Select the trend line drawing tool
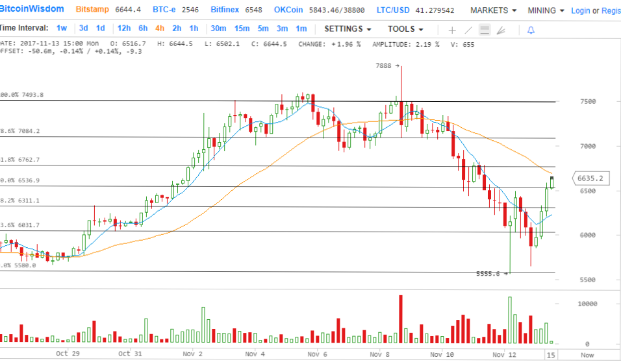The height and width of the screenshot is (364, 621). pyautogui.click(x=468, y=30)
